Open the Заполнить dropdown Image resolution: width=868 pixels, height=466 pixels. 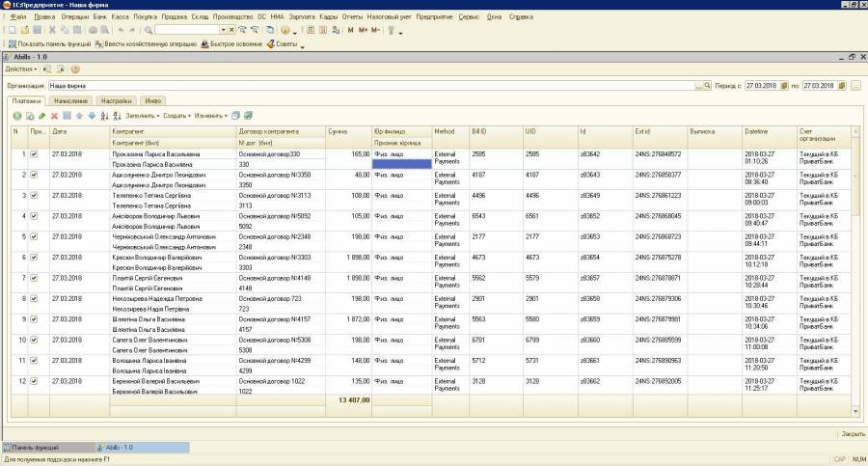(143, 116)
